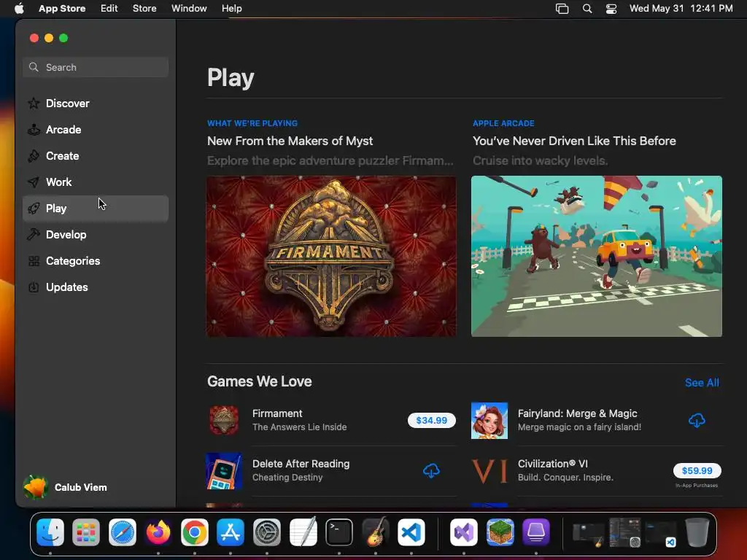The image size is (747, 560).
Task: Select the Work paper plane icon
Action: 34,182
